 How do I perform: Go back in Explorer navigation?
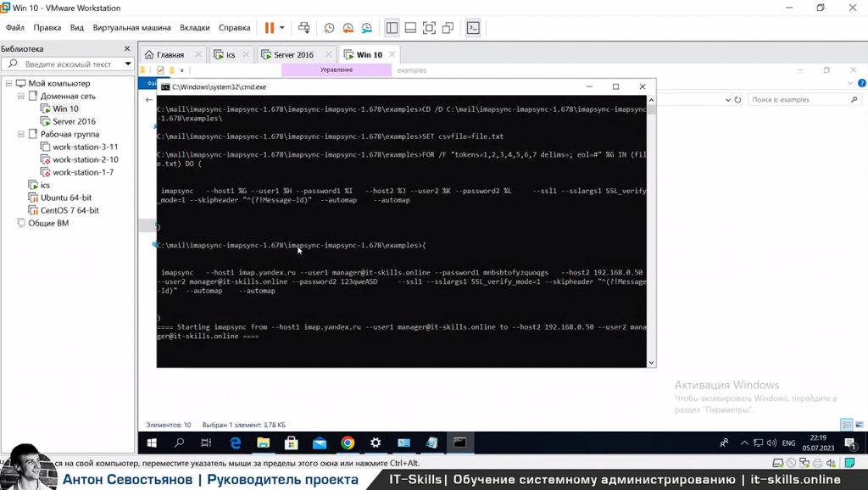pos(148,100)
